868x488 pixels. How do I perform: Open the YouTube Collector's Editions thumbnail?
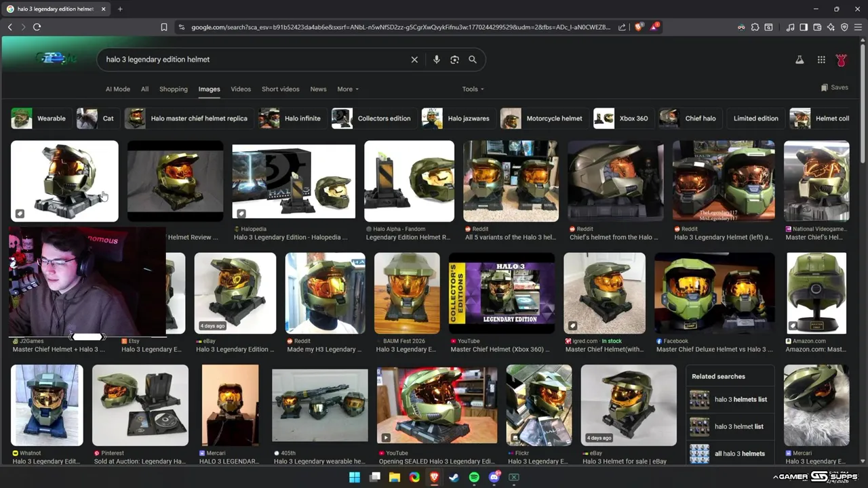pyautogui.click(x=502, y=293)
